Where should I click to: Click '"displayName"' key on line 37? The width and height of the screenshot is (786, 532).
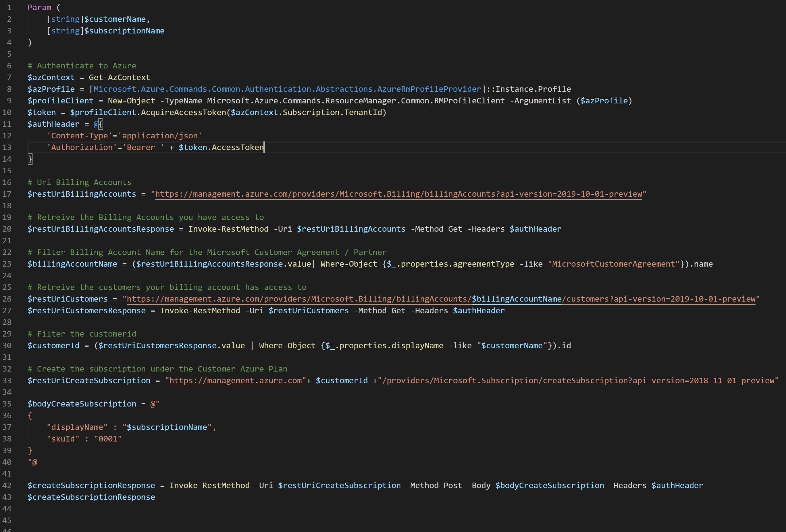click(x=77, y=427)
